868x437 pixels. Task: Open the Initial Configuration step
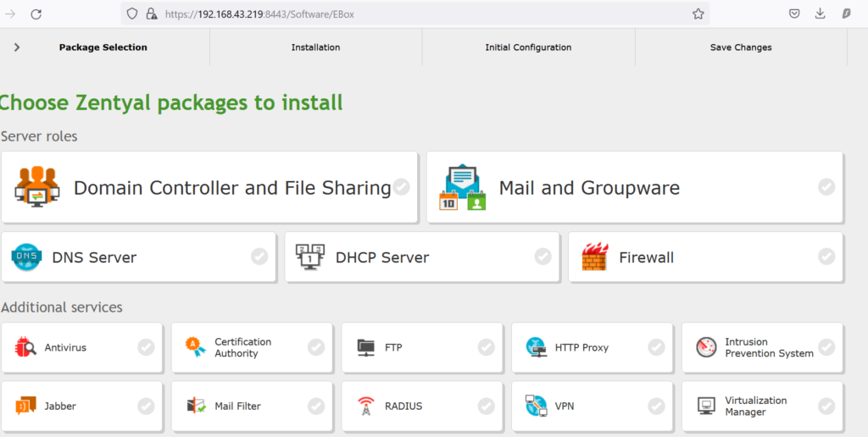coord(528,47)
